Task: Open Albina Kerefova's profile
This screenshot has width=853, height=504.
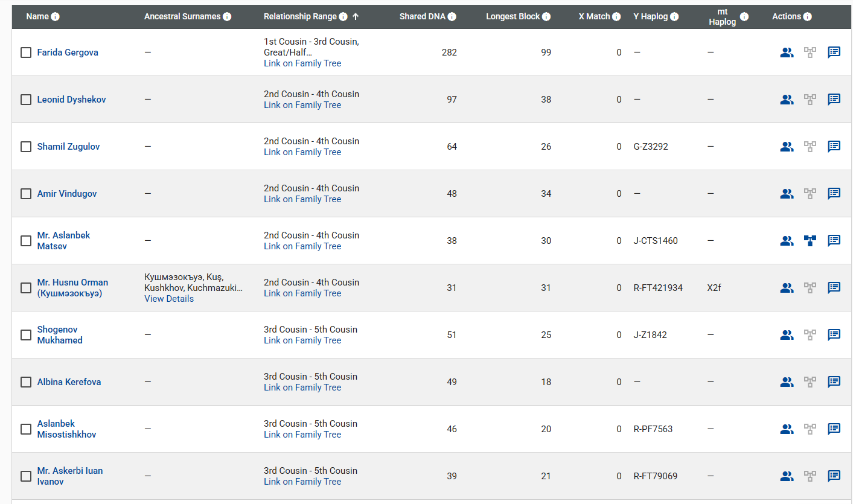Action: pyautogui.click(x=69, y=382)
